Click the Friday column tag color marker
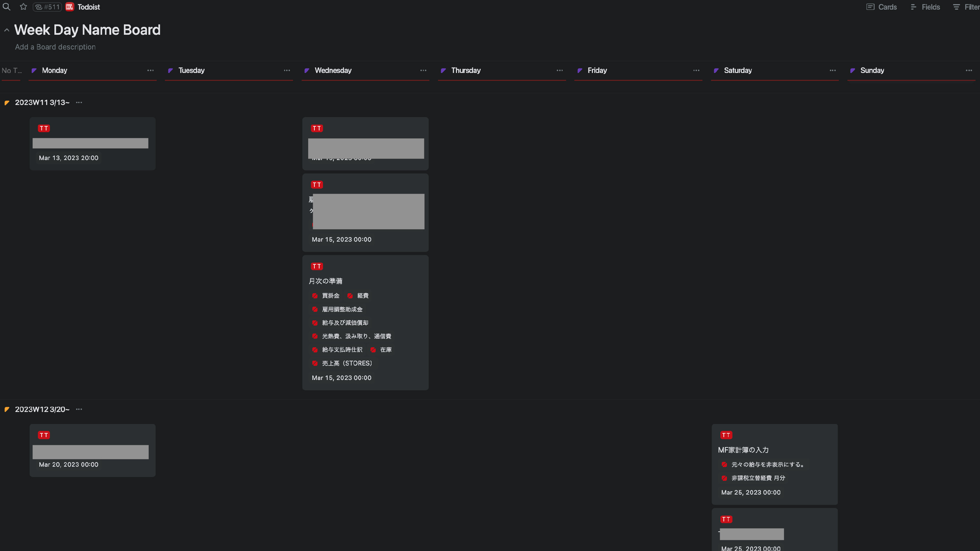980x551 pixels. coord(580,70)
